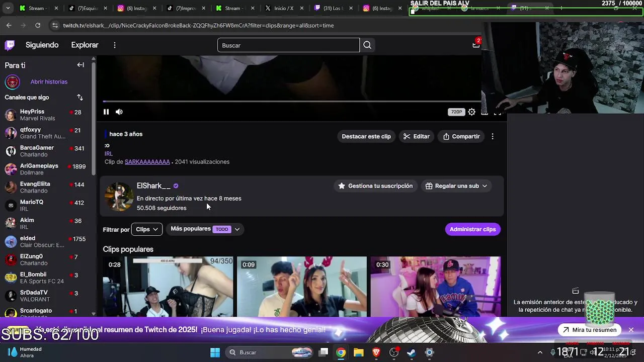The width and height of the screenshot is (644, 362).
Task: Click Destacar este clip button
Action: [x=366, y=136]
